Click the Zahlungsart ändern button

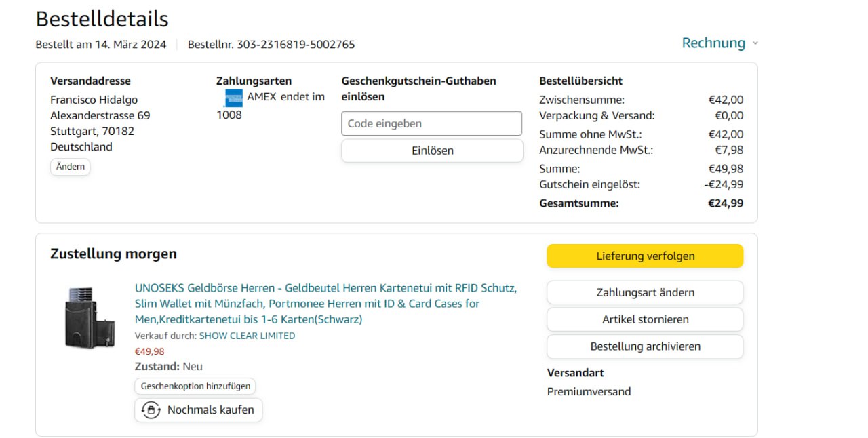click(645, 292)
